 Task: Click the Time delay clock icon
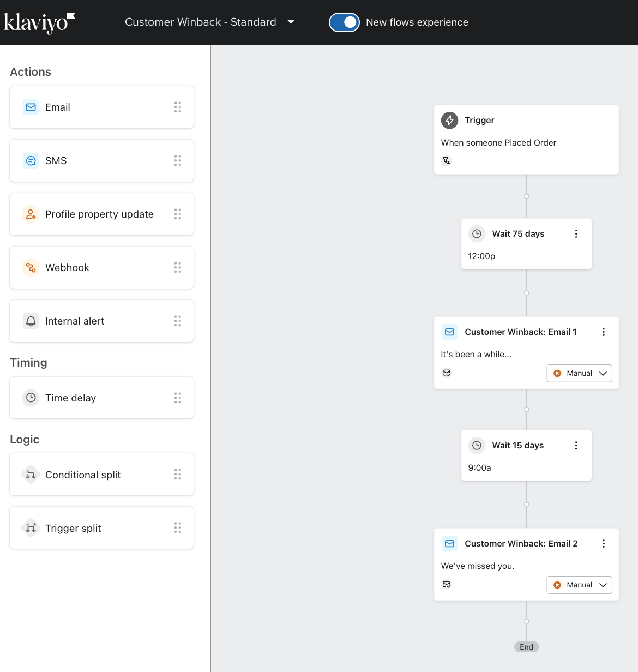pos(31,398)
